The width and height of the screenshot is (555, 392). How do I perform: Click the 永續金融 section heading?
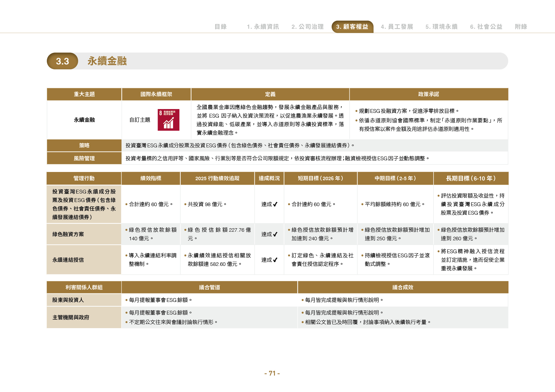click(107, 61)
